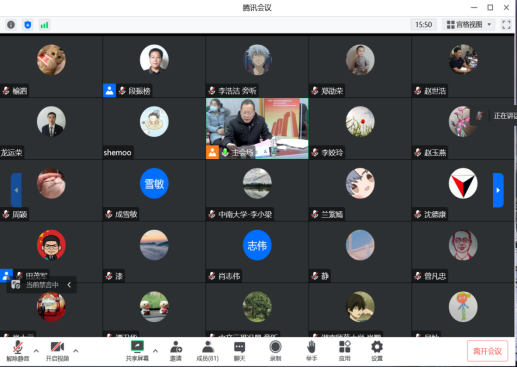
Task: Go to next page of participants
Action: 498,190
